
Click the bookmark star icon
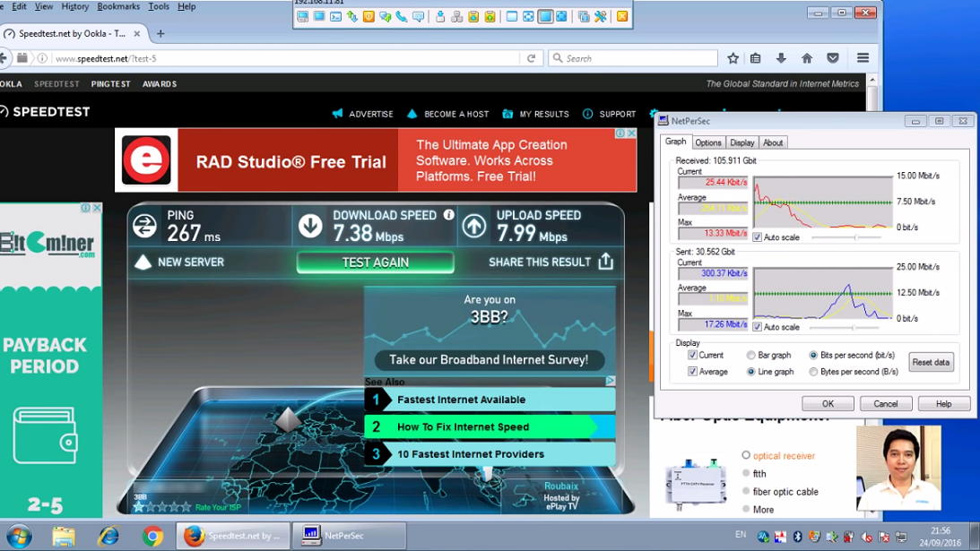click(x=733, y=58)
